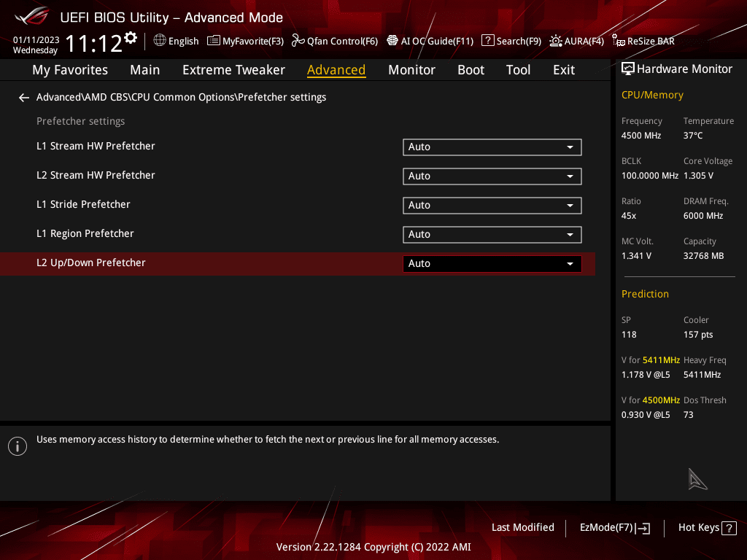Select L1 Region Prefetcher label
This screenshot has width=747, height=560.
[x=85, y=234]
